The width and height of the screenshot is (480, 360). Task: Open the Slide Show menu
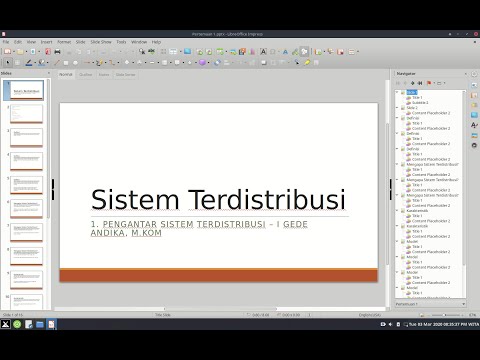101,42
